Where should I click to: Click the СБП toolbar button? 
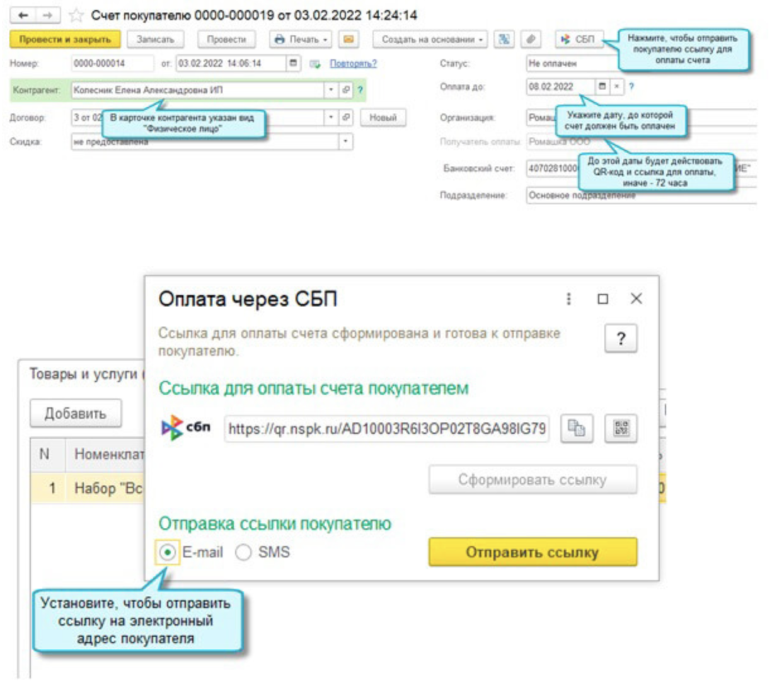[579, 39]
